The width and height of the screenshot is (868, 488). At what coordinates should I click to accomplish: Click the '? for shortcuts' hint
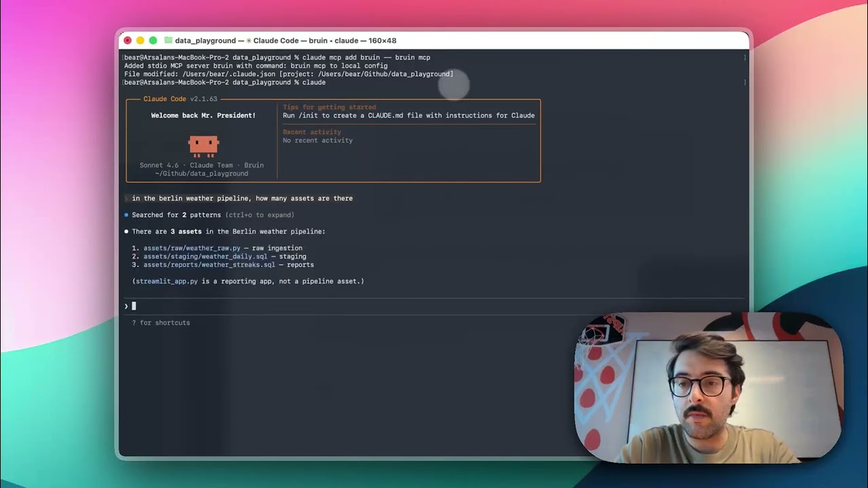click(x=161, y=323)
